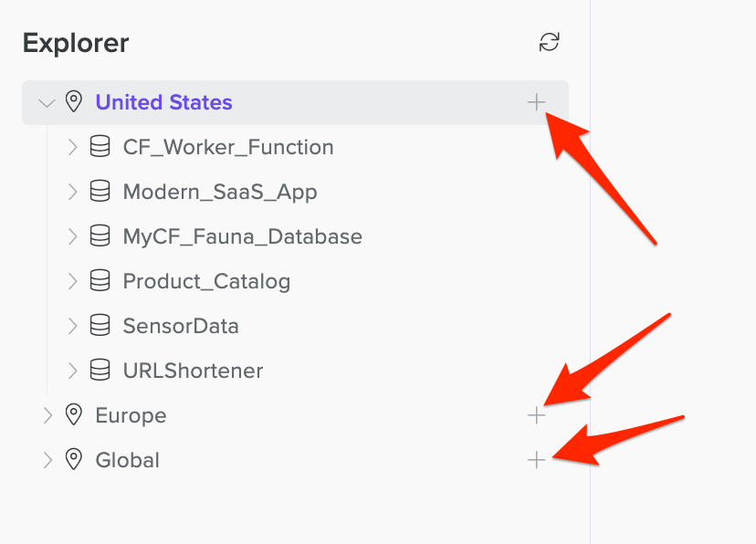Expand the Product_Catalog database
This screenshot has height=544, width=756.
72,281
